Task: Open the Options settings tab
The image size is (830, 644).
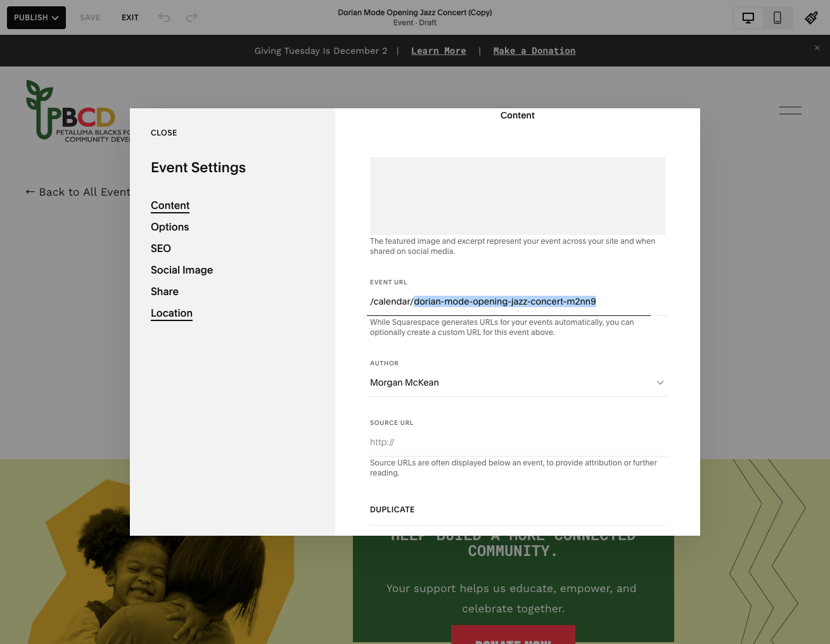Action: pyautogui.click(x=170, y=227)
